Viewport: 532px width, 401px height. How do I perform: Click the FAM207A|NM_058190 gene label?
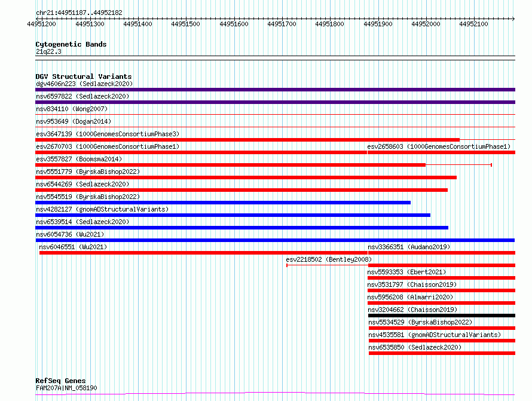pyautogui.click(x=66, y=388)
